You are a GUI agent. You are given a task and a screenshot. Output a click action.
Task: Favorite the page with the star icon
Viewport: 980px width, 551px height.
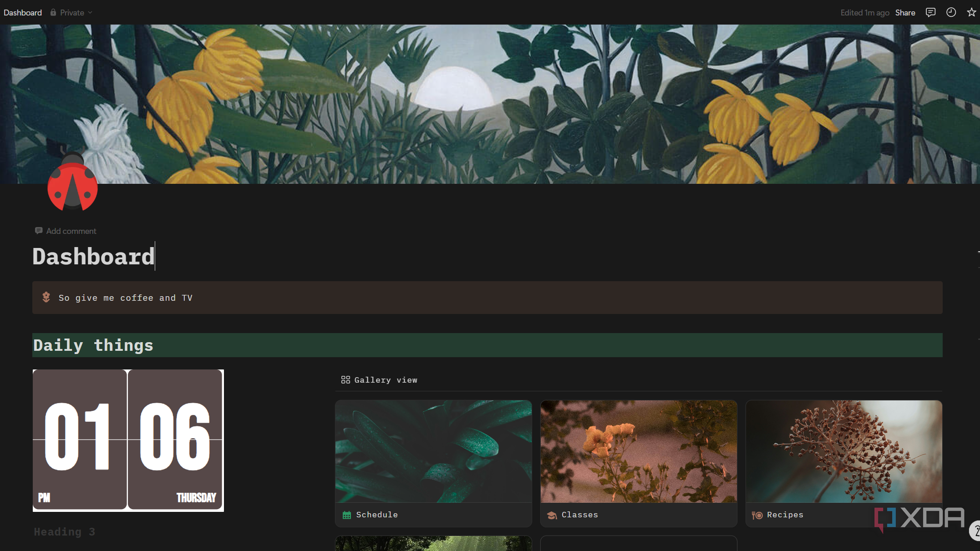point(971,12)
